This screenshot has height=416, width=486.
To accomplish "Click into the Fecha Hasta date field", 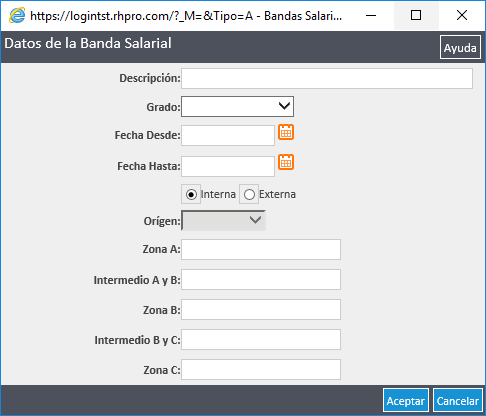I will (228, 166).
